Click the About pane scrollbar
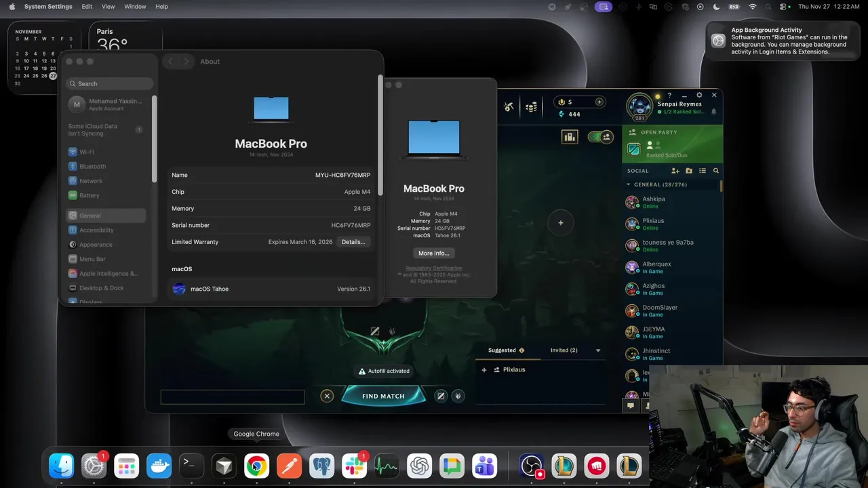Image resolution: width=868 pixels, height=488 pixels. 380,134
